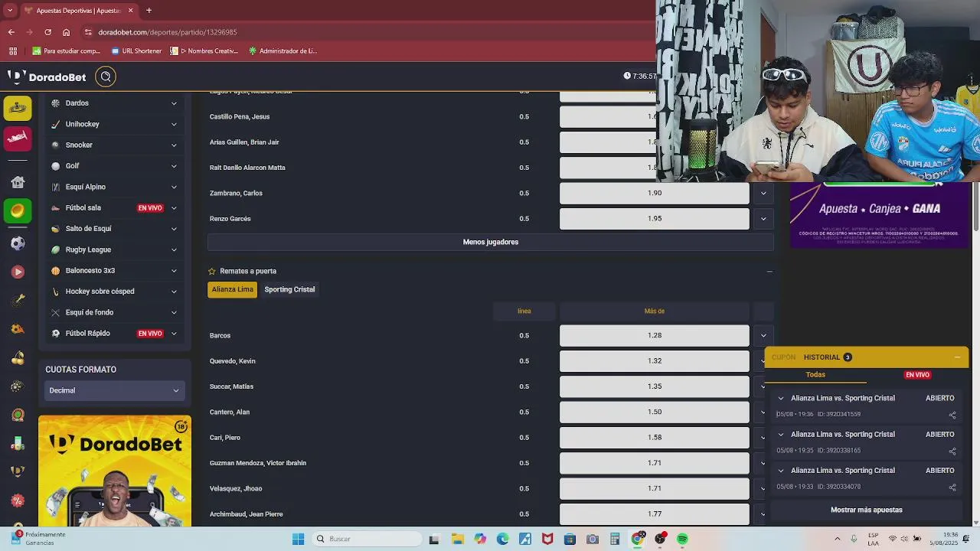Favorite the Remates a puerta market star

[x=212, y=271]
